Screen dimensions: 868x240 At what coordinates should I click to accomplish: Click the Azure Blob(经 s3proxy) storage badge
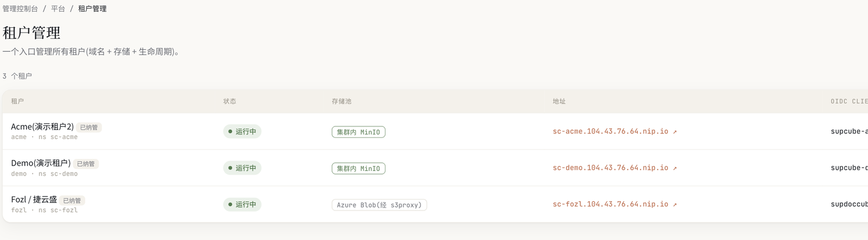pos(380,205)
